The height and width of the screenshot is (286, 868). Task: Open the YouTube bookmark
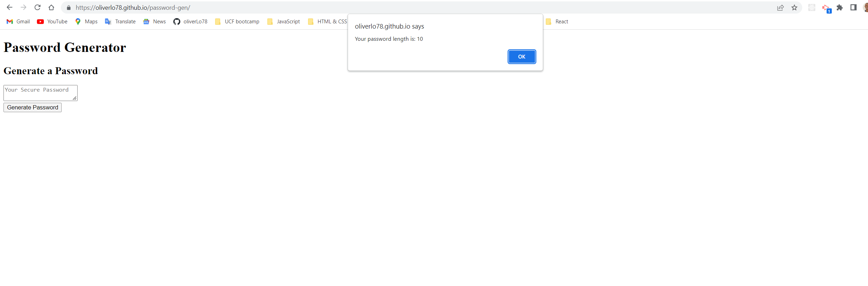[x=52, y=21]
